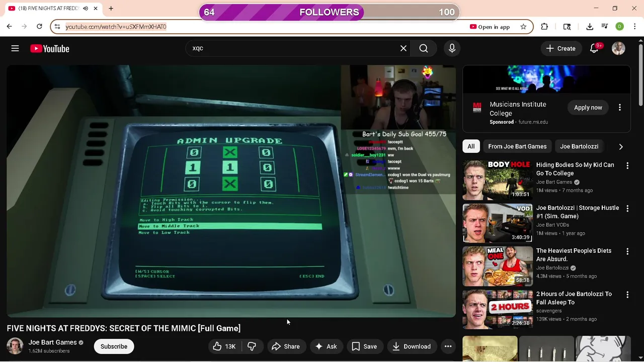Open more actions ellipsis under video
This screenshot has height=362, width=644.
[x=448, y=346]
